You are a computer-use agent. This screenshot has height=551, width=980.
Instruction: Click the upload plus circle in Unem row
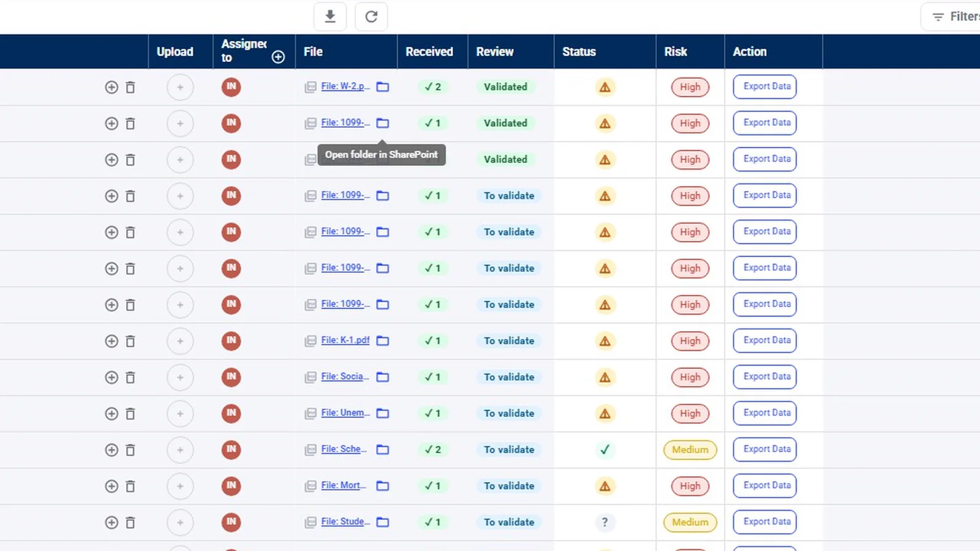[x=180, y=413]
